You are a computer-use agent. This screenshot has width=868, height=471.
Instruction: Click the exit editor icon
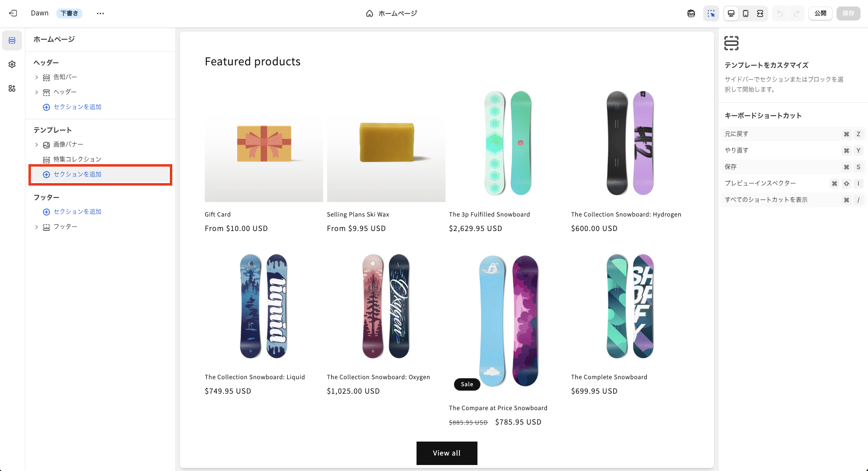[13, 13]
